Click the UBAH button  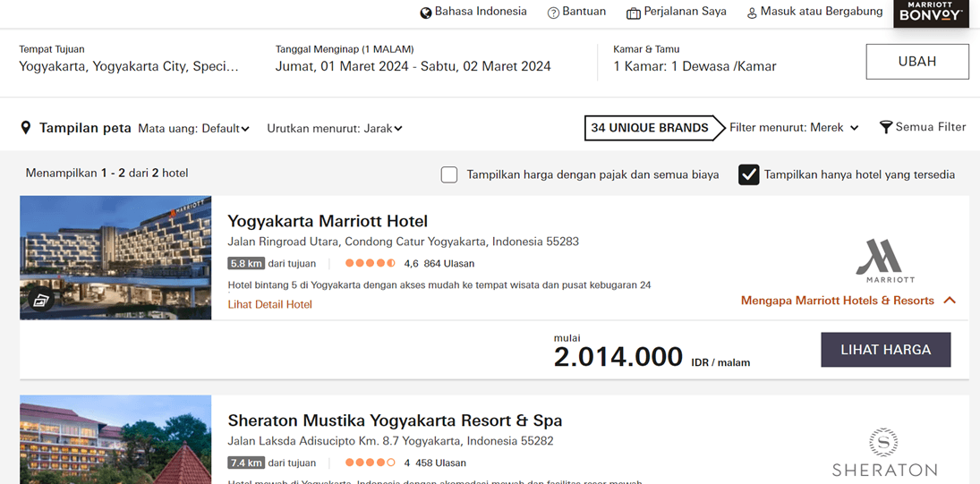(x=916, y=61)
